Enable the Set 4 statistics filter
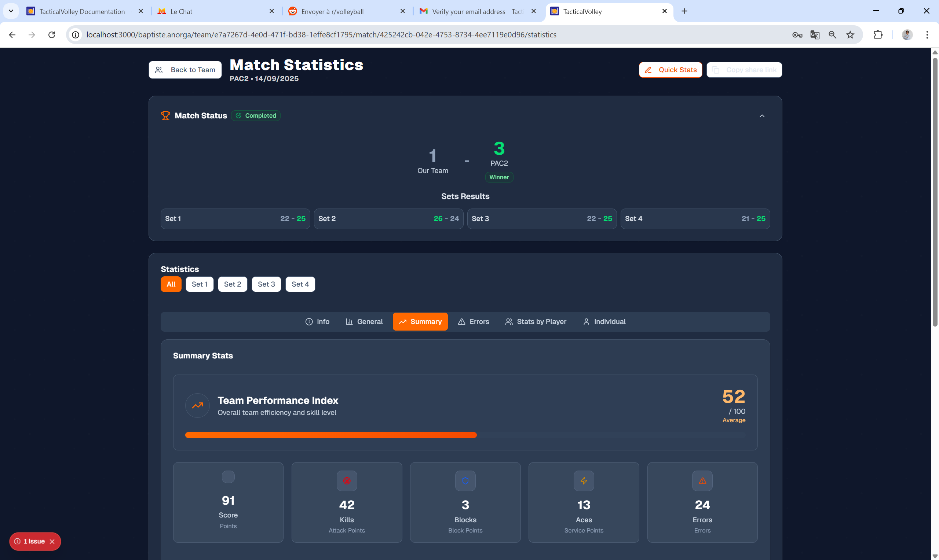Viewport: 939px width, 560px height. [x=300, y=284]
